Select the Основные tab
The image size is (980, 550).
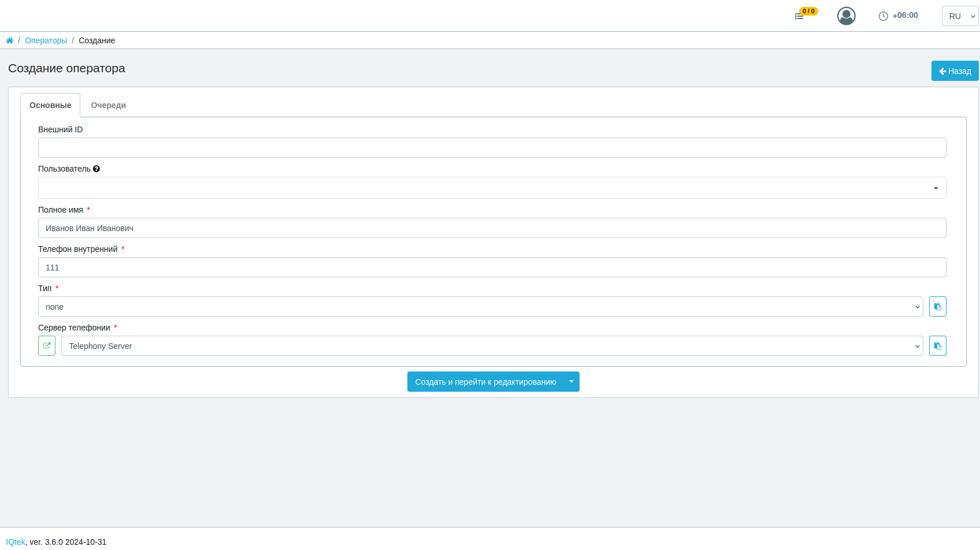coord(50,105)
